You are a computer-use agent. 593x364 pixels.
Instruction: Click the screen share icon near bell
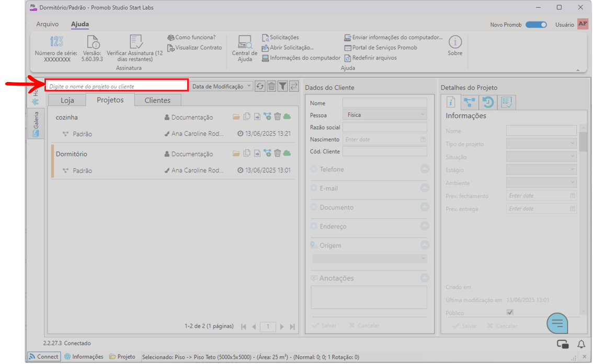coord(563,344)
